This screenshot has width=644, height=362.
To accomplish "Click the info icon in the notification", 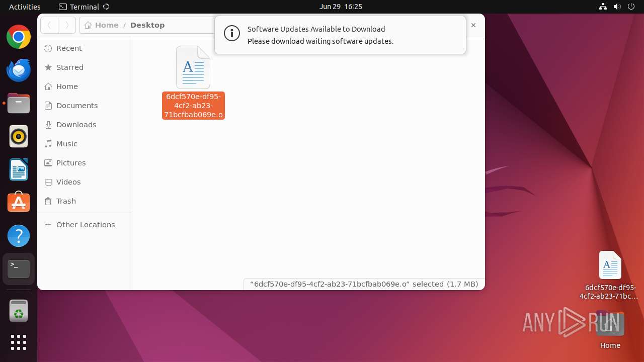I will coord(232,34).
